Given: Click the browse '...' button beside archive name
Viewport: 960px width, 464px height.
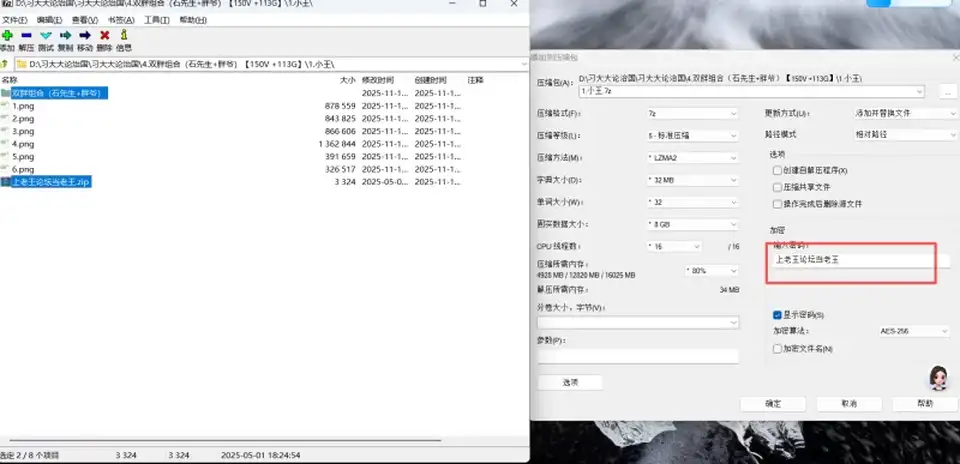Looking at the screenshot, I should (948, 92).
